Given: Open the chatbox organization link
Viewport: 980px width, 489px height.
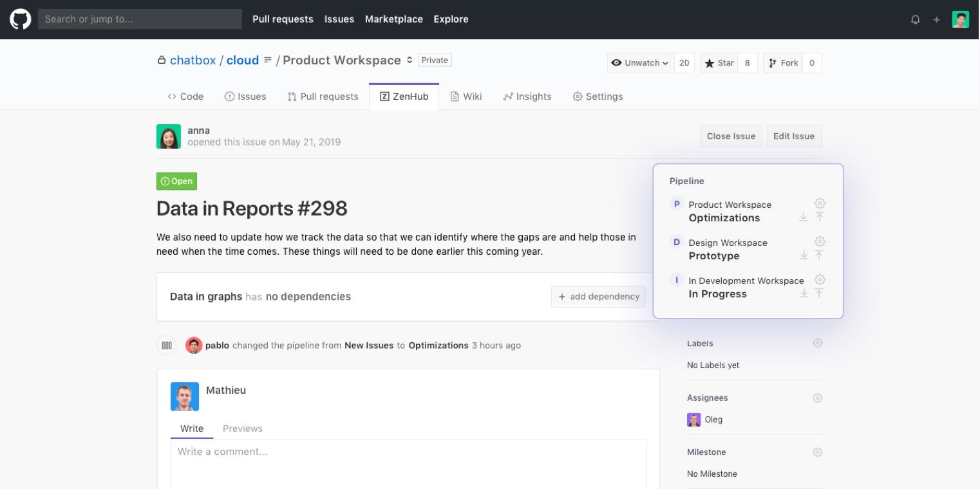Looking at the screenshot, I should (x=193, y=60).
